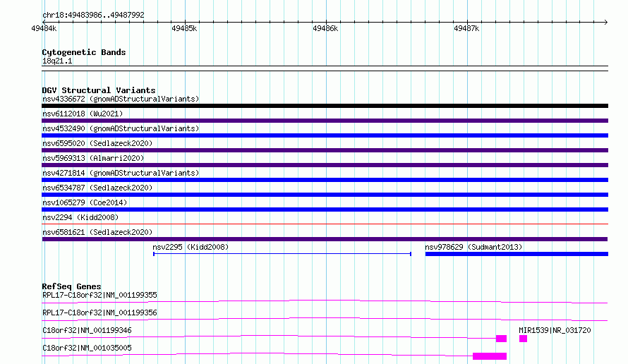Select the MIR1539|NR_031720 gene label
This screenshot has height=364, width=628.
click(555, 330)
